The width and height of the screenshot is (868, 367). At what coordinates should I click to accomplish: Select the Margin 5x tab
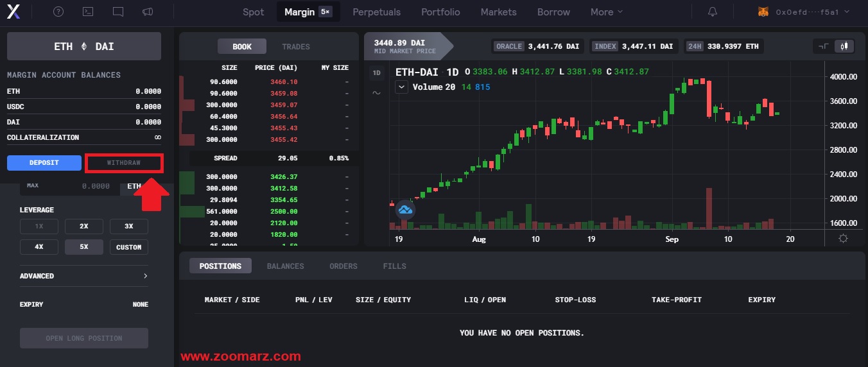pos(308,12)
